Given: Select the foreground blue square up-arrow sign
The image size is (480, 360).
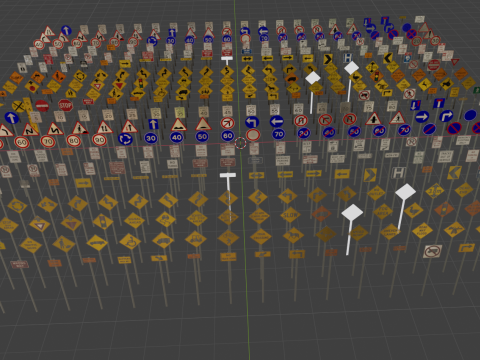Looking at the screenshot, I should click(x=153, y=124).
